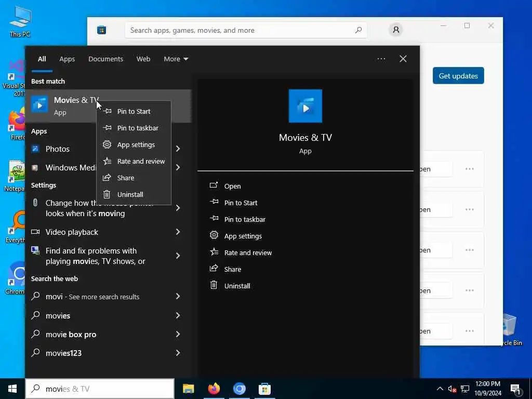Viewport: 532px width, 399px height.
Task: Expand the Video playback chevron
Action: click(x=178, y=232)
